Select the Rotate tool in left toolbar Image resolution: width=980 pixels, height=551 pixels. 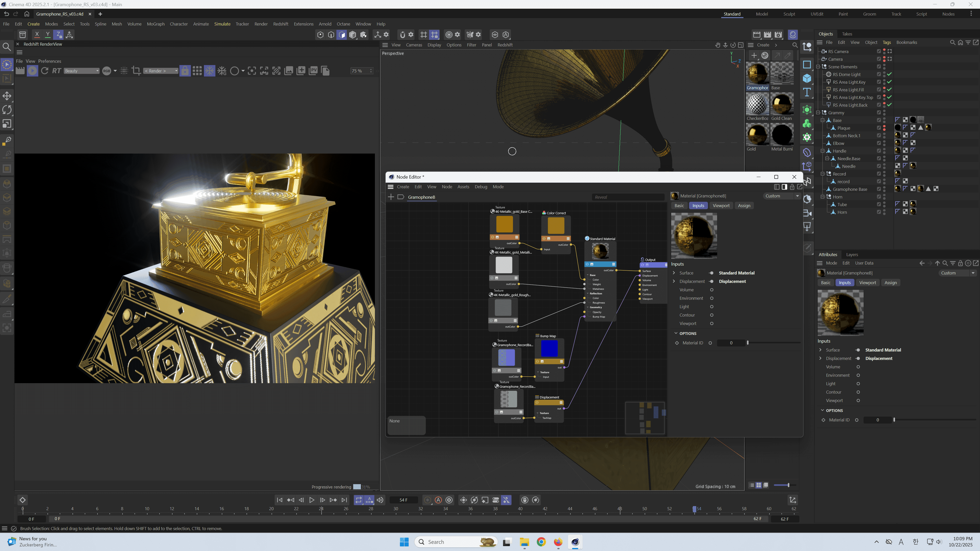(7, 110)
